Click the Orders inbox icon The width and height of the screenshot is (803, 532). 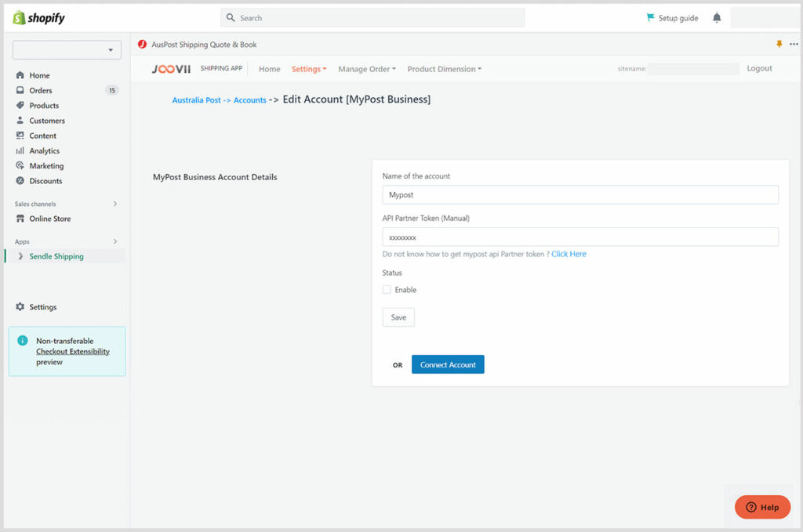tap(20, 90)
